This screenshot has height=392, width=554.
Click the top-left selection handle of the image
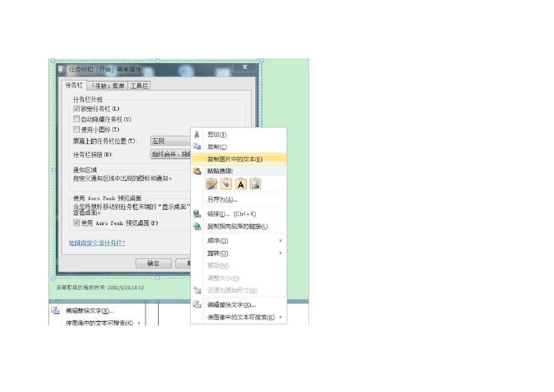(53, 61)
